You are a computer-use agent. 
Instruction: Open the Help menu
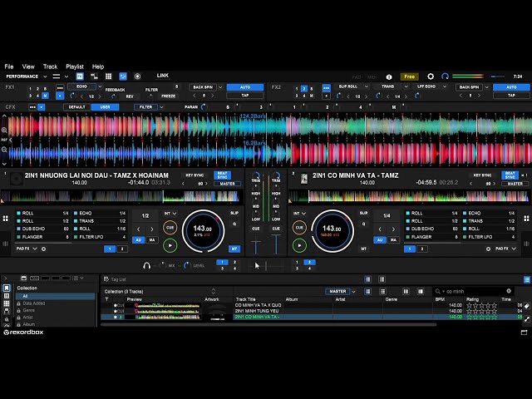pyautogui.click(x=98, y=66)
